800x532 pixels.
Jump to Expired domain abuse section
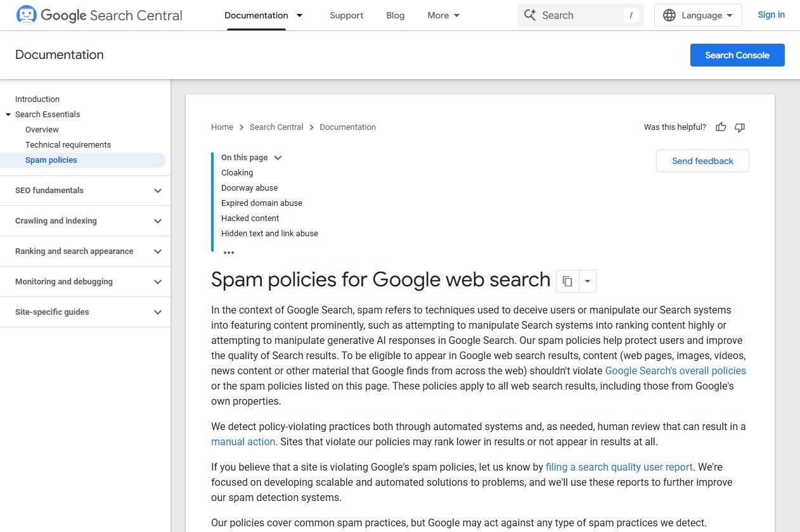pos(262,203)
